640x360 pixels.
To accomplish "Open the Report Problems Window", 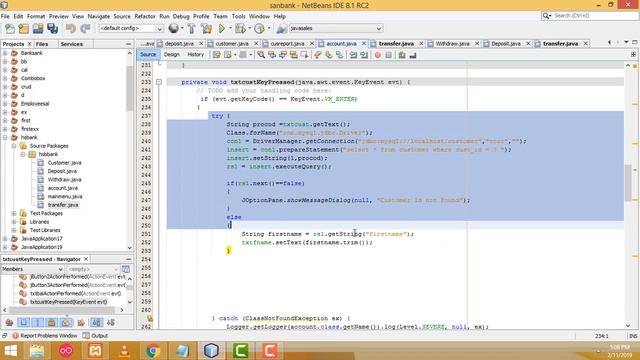I will 44,336.
